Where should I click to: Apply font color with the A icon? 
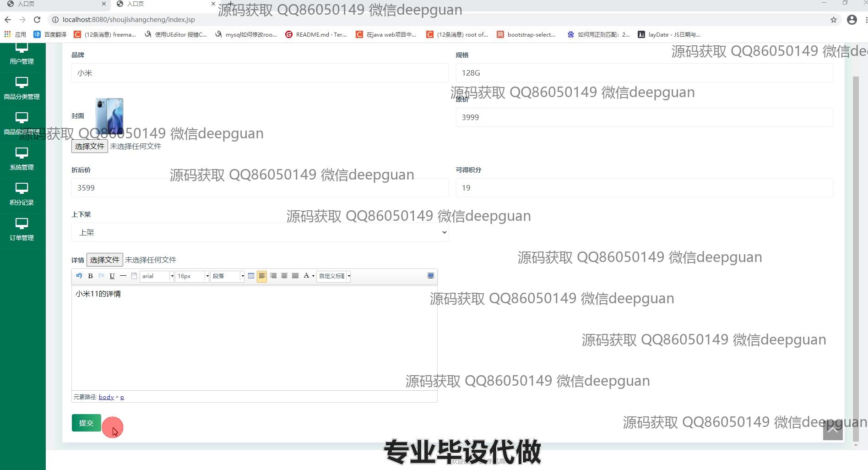pos(306,276)
